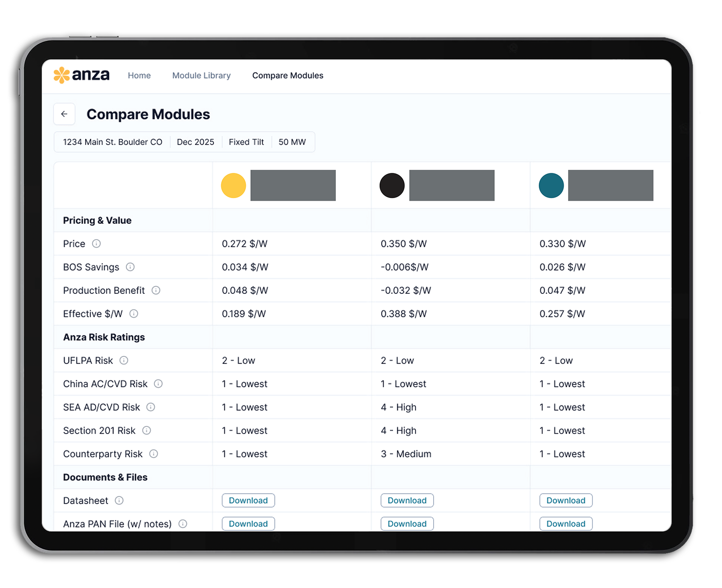722x588 pixels.
Task: Open the Datasheet info icon
Action: click(119, 500)
